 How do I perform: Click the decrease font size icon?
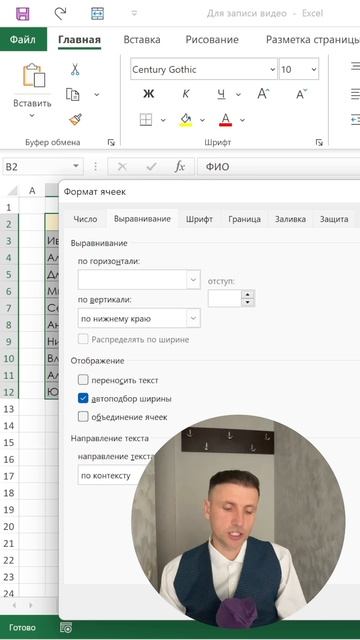(302, 94)
